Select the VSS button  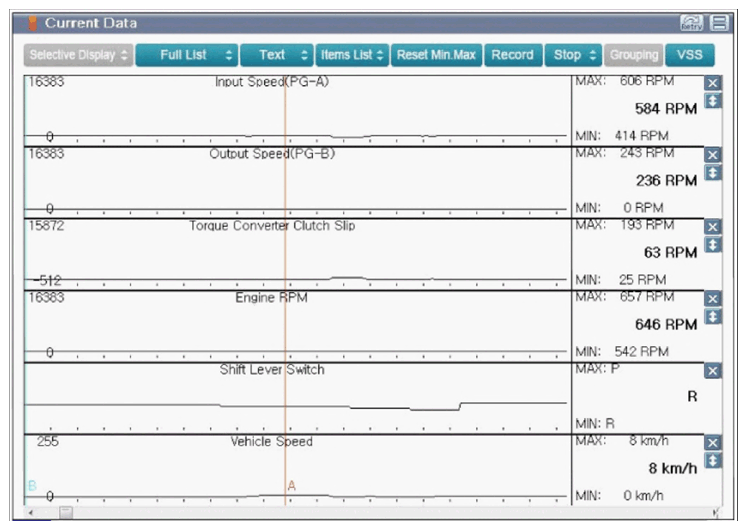(x=690, y=55)
